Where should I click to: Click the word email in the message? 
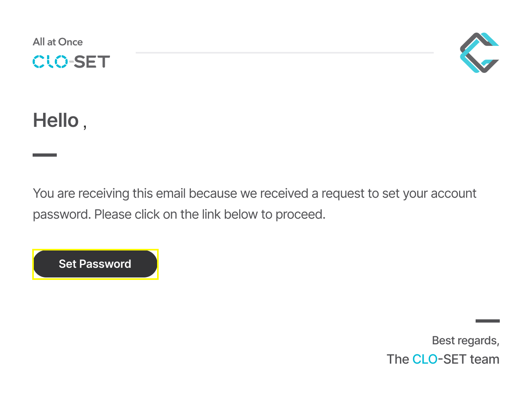click(171, 193)
